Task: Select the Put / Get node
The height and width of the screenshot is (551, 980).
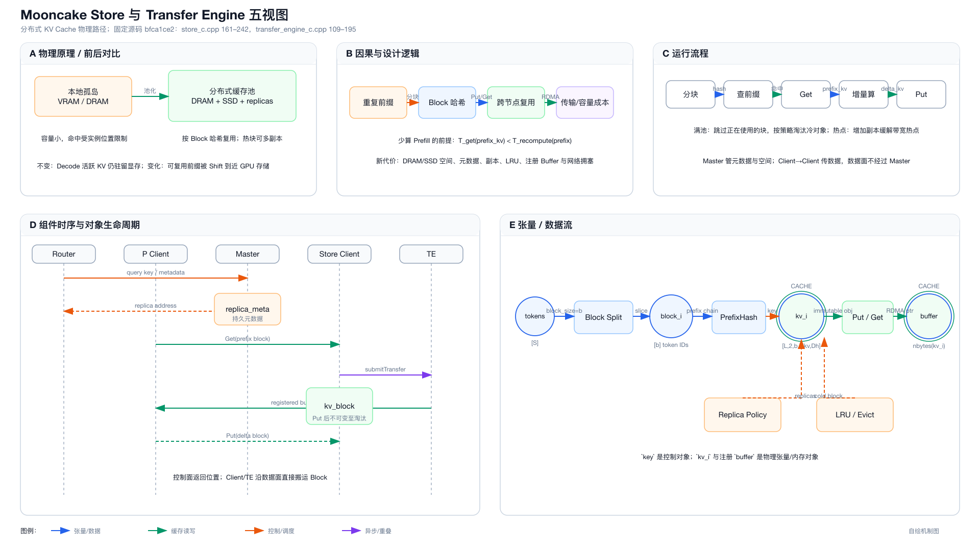Action: tap(868, 317)
